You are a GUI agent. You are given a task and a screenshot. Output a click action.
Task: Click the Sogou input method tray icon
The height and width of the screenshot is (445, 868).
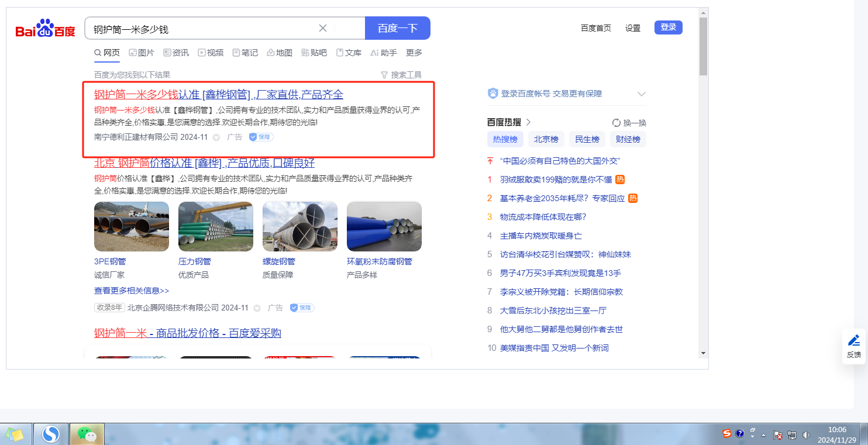[x=727, y=434]
